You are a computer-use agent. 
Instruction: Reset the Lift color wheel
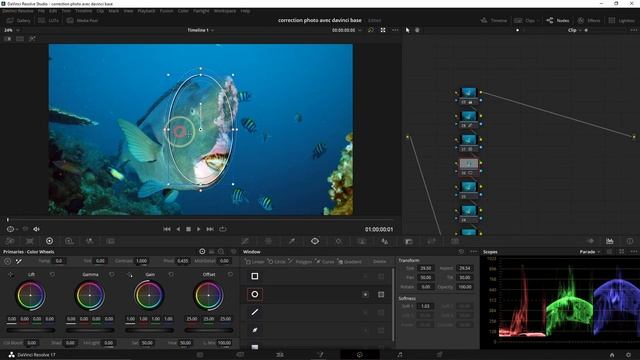[x=52, y=275]
